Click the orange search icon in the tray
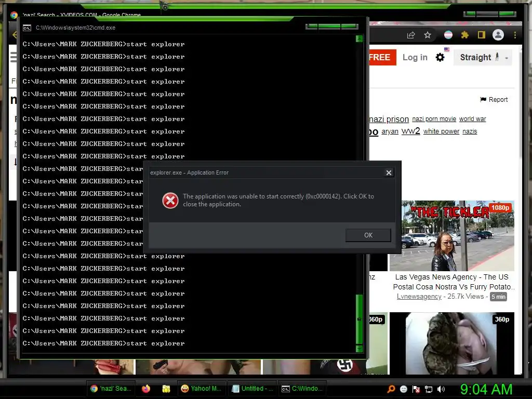The image size is (532, 399). pyautogui.click(x=391, y=389)
